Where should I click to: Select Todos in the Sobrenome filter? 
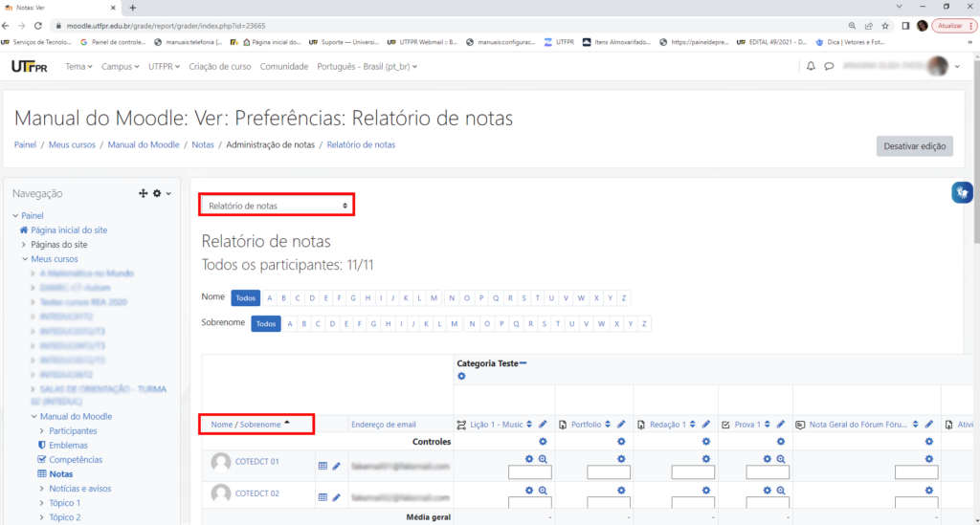pyautogui.click(x=266, y=323)
